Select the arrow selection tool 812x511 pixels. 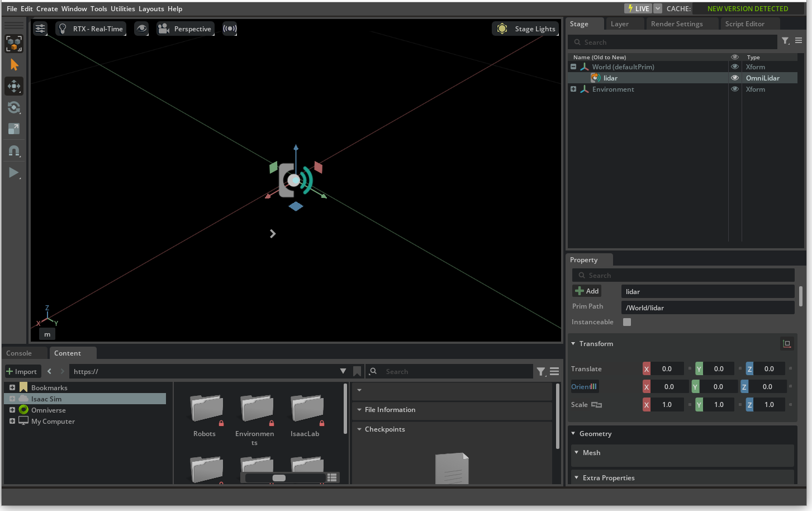pos(14,65)
